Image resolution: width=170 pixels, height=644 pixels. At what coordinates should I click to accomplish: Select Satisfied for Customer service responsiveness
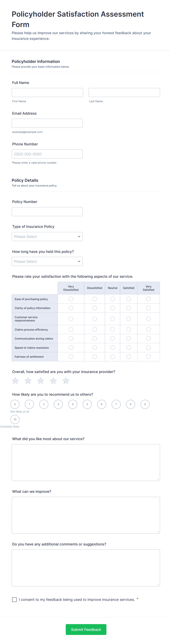click(129, 319)
